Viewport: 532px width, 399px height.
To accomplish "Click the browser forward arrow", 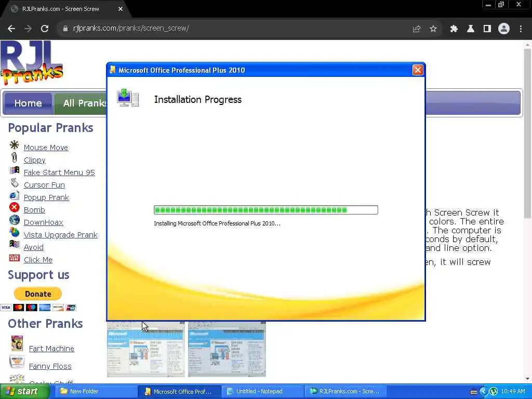I will 28,29.
